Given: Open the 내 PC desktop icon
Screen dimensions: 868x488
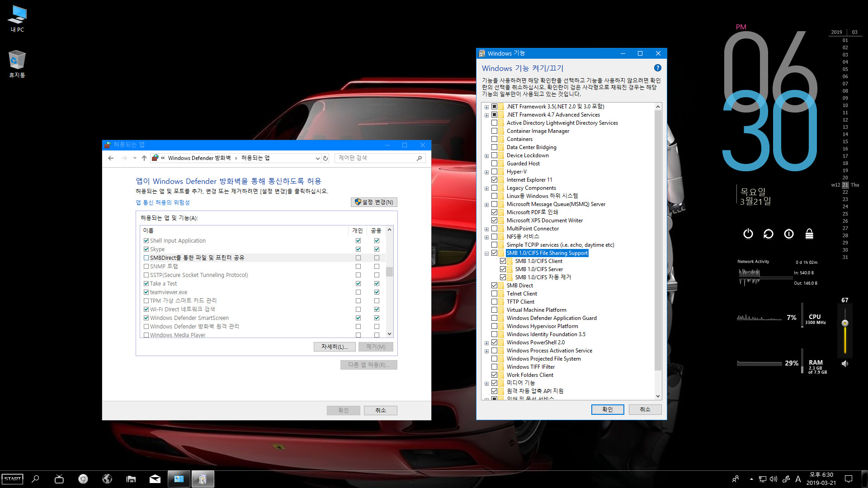Looking at the screenshot, I should point(17,19).
